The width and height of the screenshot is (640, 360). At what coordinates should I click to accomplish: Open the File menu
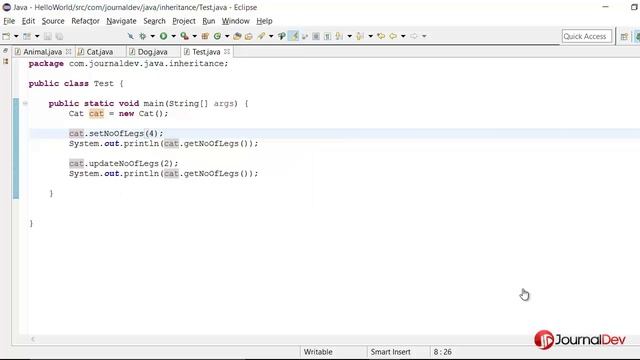(x=9, y=21)
